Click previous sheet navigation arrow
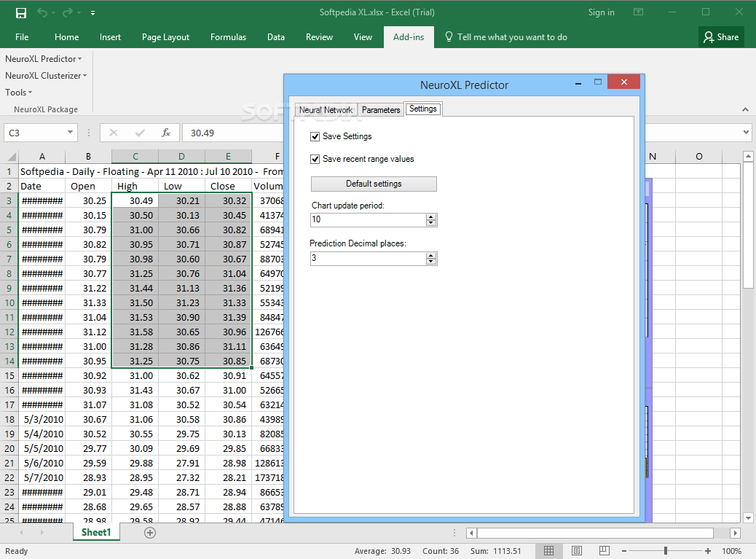 [21, 533]
